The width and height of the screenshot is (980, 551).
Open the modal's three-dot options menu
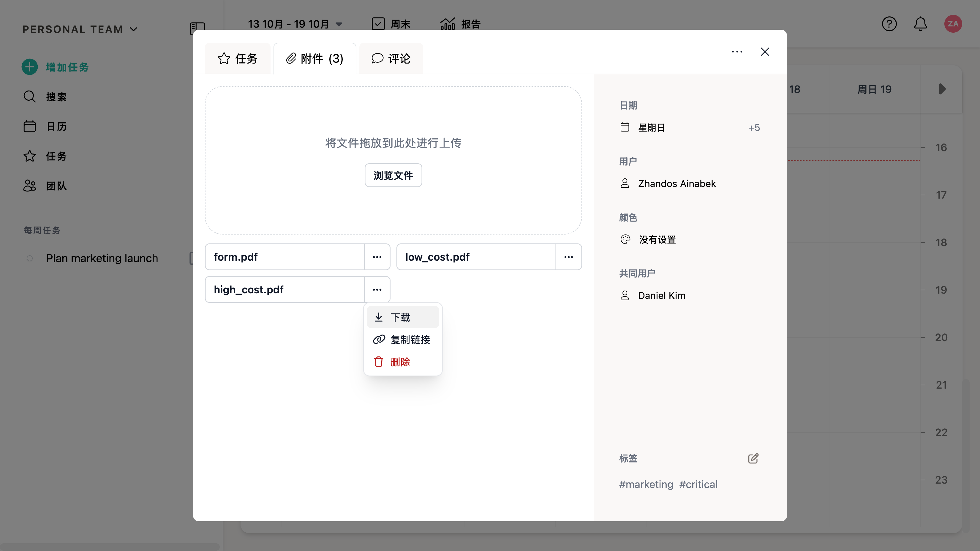737,52
